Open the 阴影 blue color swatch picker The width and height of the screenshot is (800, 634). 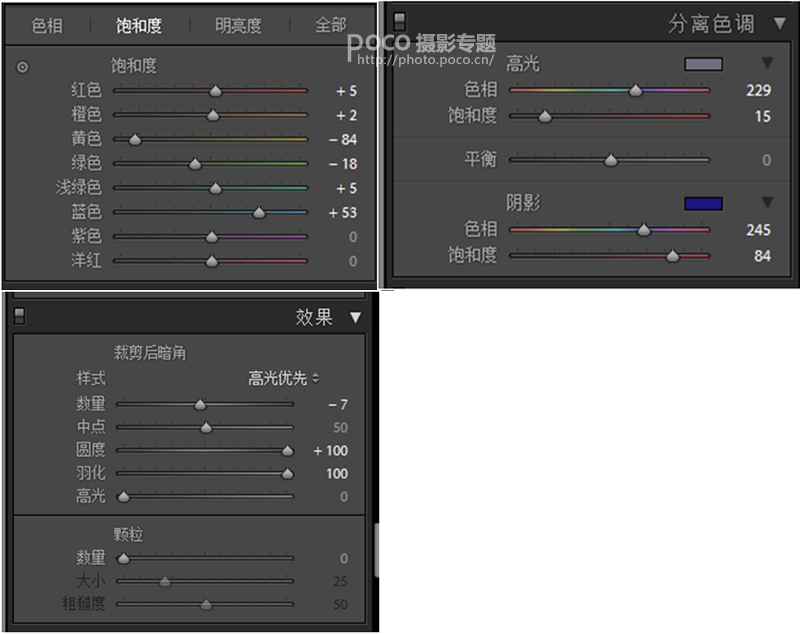(704, 204)
